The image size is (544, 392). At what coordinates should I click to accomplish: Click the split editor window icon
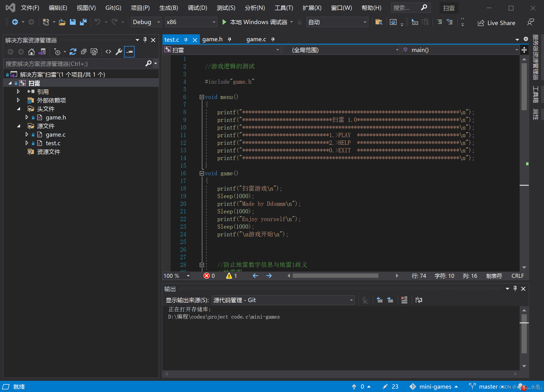(524, 50)
